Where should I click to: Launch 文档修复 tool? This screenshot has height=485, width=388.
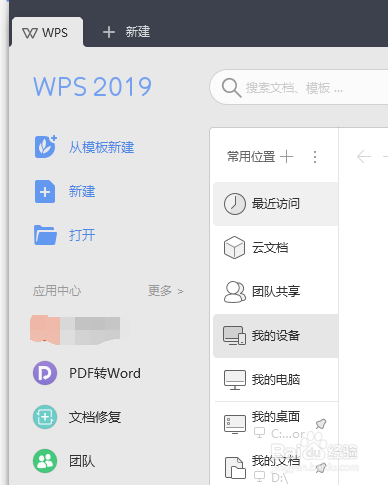coord(95,417)
